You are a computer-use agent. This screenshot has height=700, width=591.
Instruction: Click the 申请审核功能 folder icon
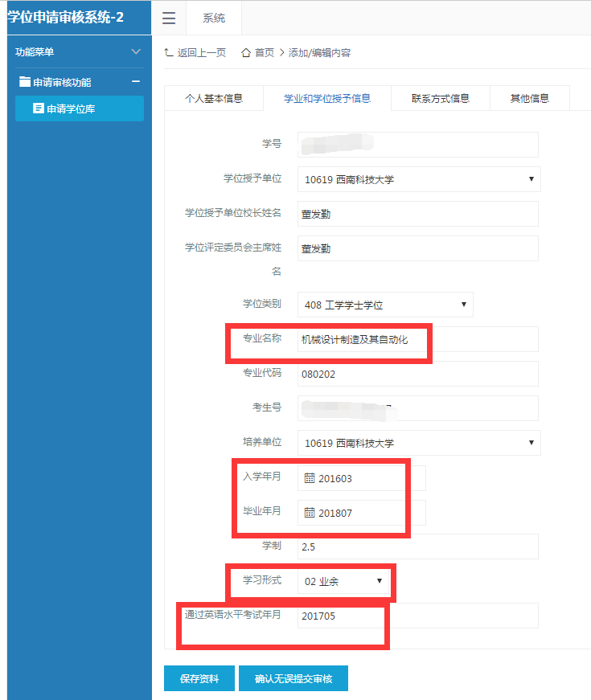[x=25, y=82]
